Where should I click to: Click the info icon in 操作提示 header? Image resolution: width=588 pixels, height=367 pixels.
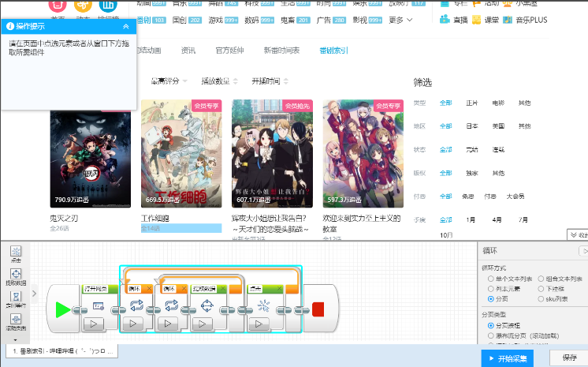click(x=10, y=26)
